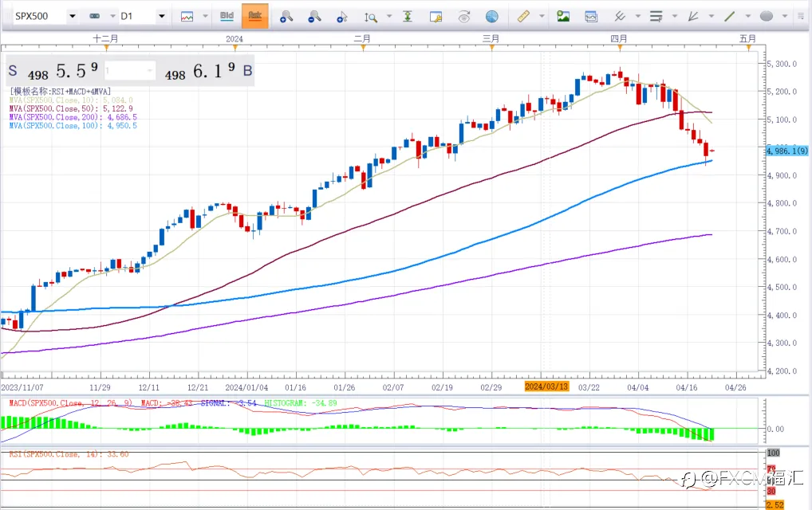Viewport: 812px width, 510px height.
Task: Switch chart to Bid prices
Action: [x=227, y=15]
